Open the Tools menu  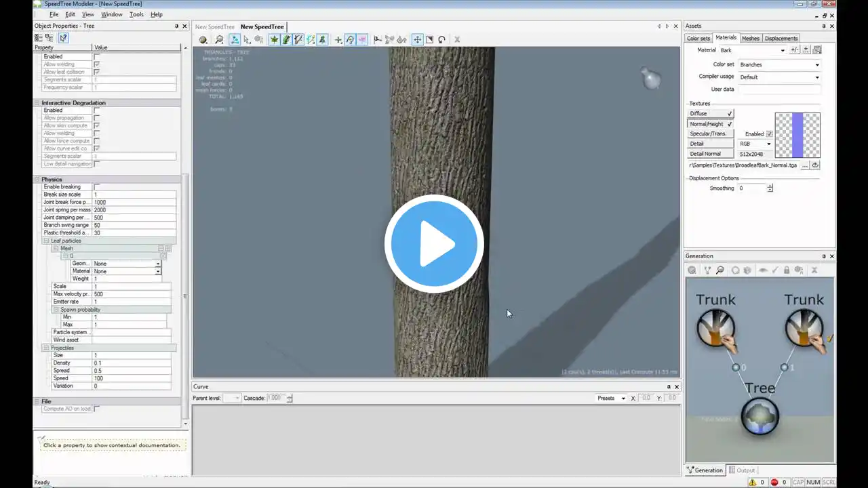tap(136, 14)
